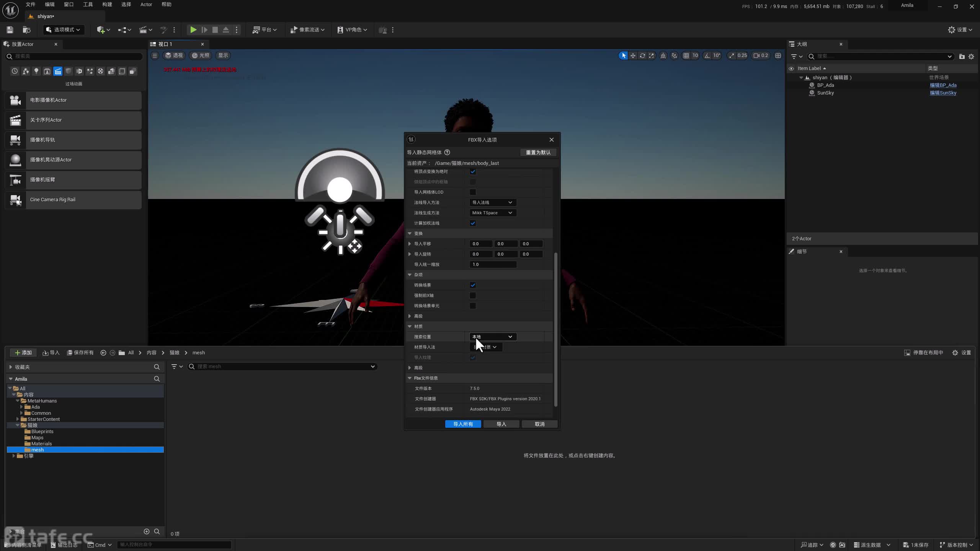Click the 重置为默认 button
This screenshot has height=551, width=980.
point(538,152)
